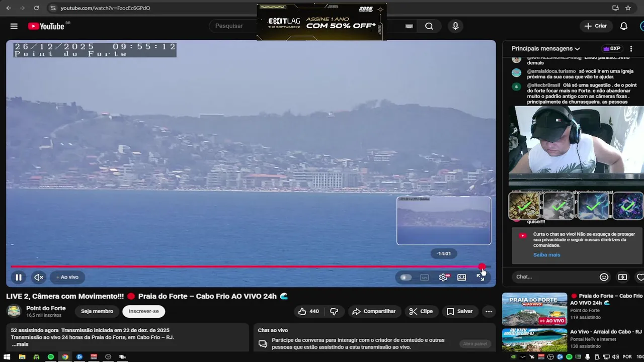Follow the Saiba mais link in chat notice
The height and width of the screenshot is (362, 644).
(546, 255)
